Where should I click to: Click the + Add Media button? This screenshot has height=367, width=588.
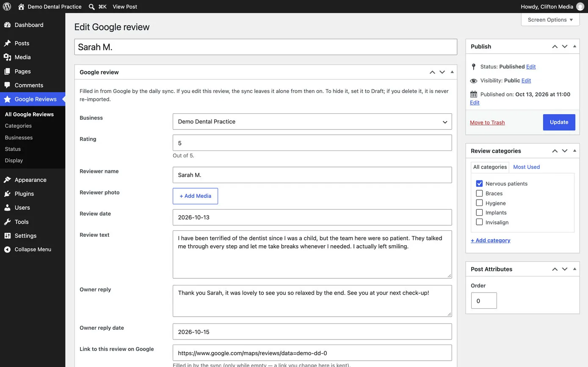[x=195, y=196]
